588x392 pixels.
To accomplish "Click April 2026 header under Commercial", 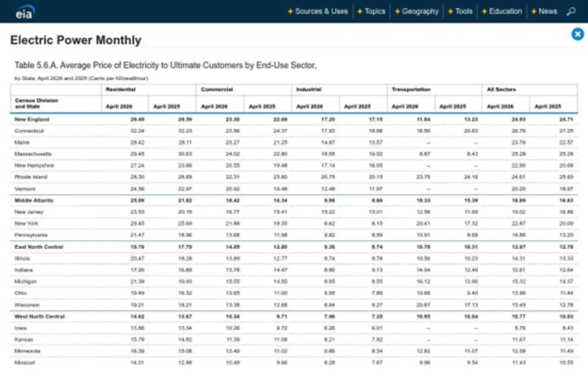I will click(x=214, y=106).
